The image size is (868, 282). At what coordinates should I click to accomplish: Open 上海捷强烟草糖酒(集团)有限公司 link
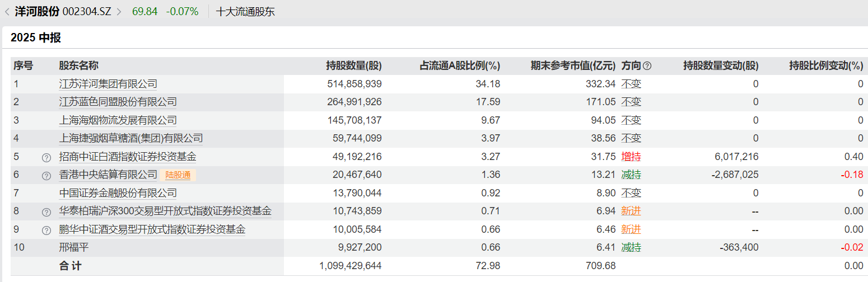pos(131,138)
